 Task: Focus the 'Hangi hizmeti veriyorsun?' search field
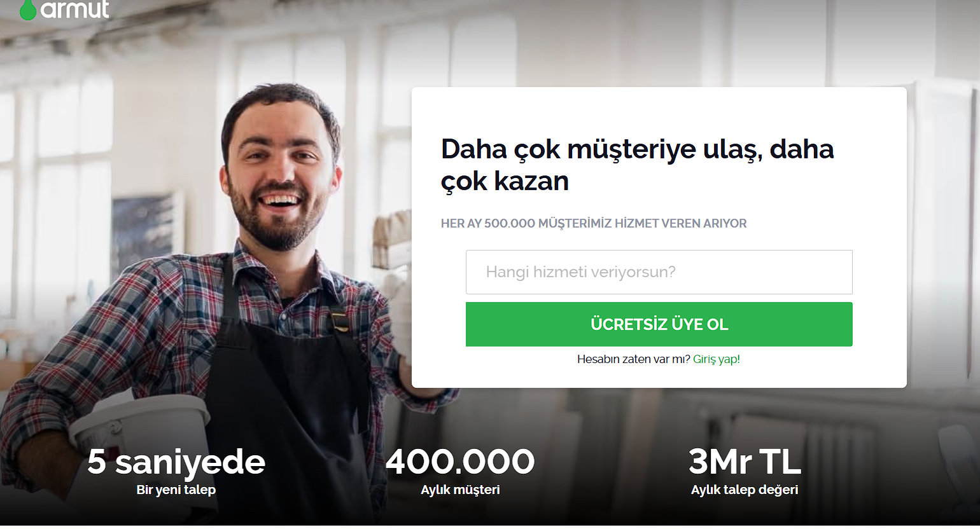click(x=659, y=272)
